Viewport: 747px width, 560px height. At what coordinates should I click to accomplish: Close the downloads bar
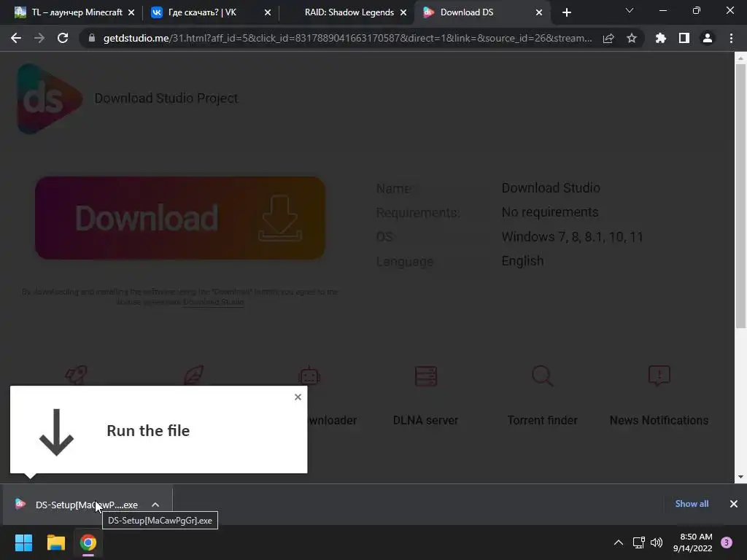tap(734, 504)
